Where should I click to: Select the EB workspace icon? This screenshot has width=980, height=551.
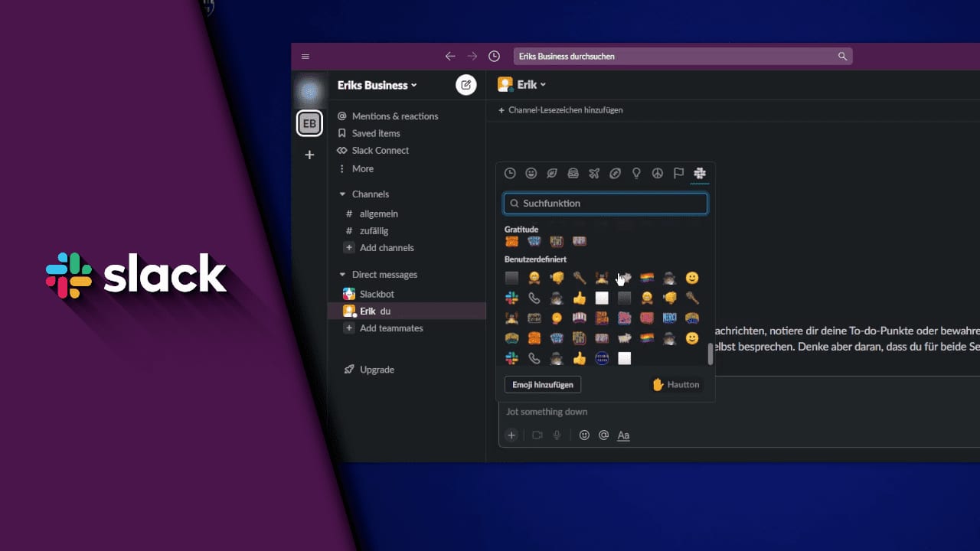pos(309,124)
